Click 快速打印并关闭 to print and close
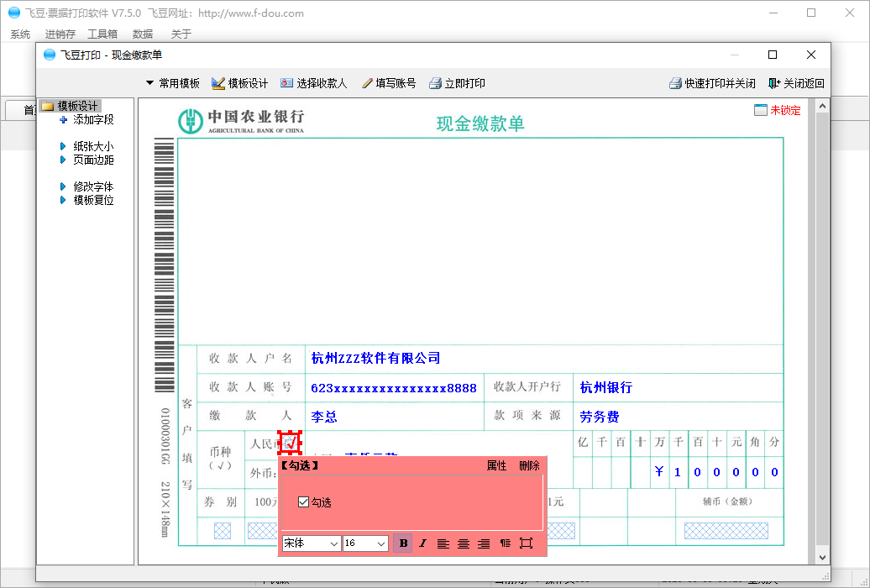The image size is (870, 588). point(712,83)
